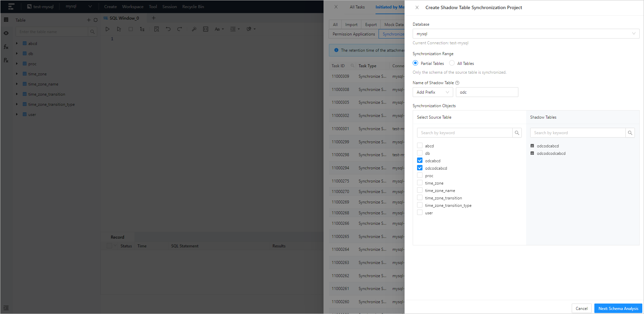Open the Workspace menu
The height and width of the screenshot is (314, 644).
point(132,7)
